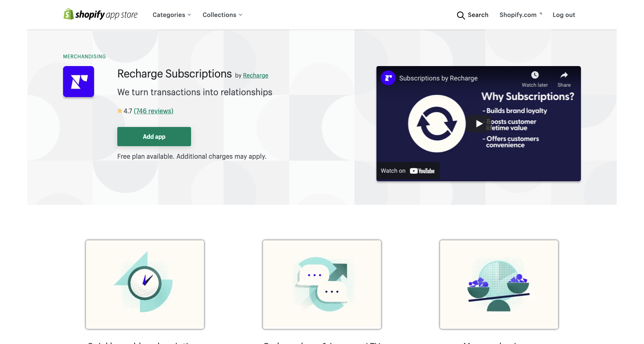644x344 pixels.
Task: Log out of the app store
Action: pyautogui.click(x=564, y=15)
